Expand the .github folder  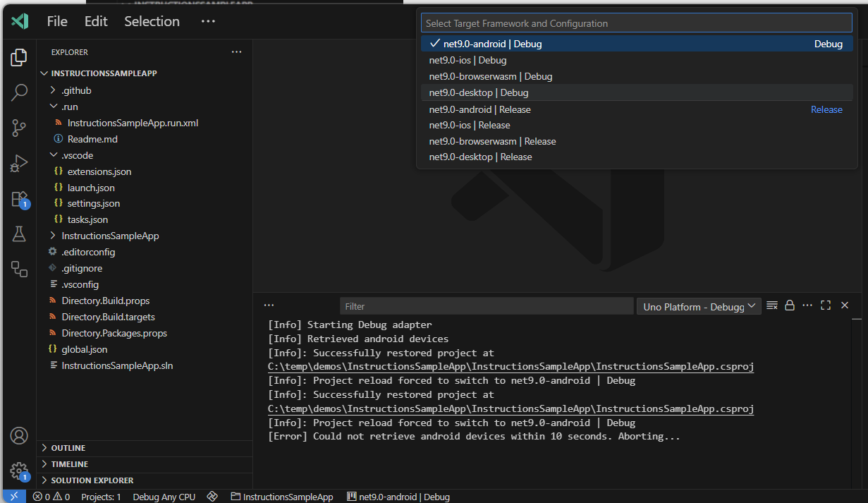[145, 90]
